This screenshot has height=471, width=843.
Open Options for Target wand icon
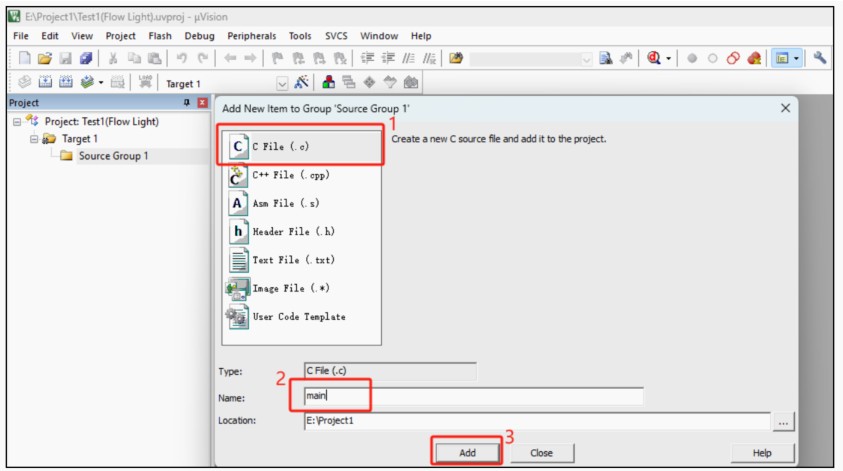click(301, 83)
